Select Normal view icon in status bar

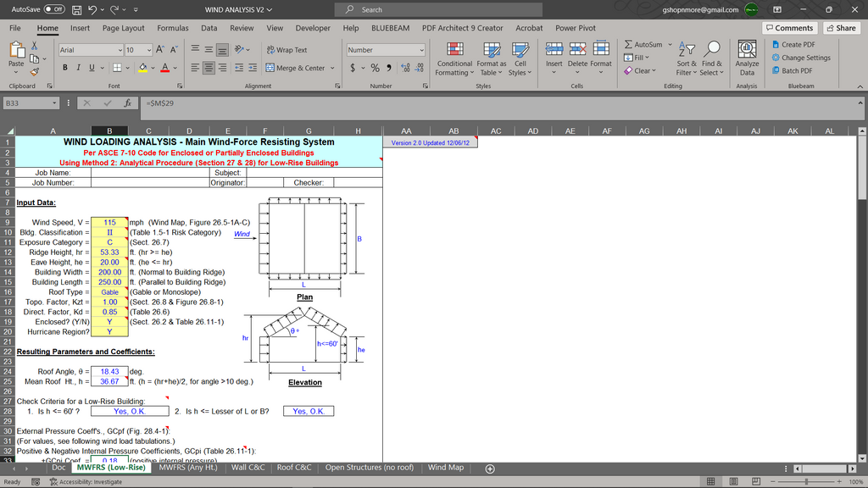pos(711,482)
